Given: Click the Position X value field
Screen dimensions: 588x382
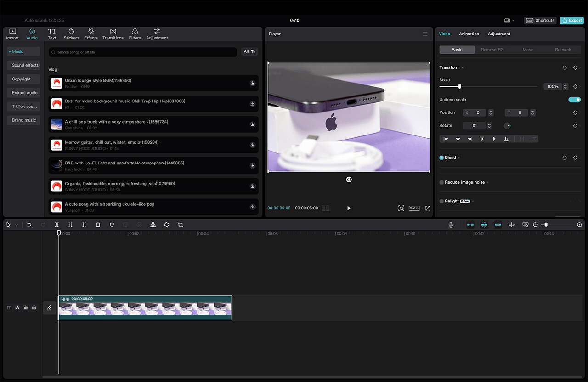Looking at the screenshot, I should click(x=478, y=112).
